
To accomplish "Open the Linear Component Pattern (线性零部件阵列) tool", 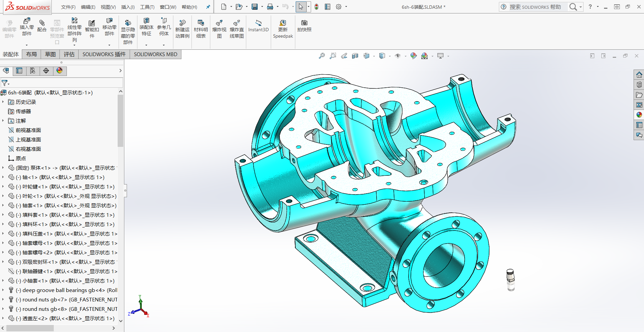I will pyautogui.click(x=75, y=30).
